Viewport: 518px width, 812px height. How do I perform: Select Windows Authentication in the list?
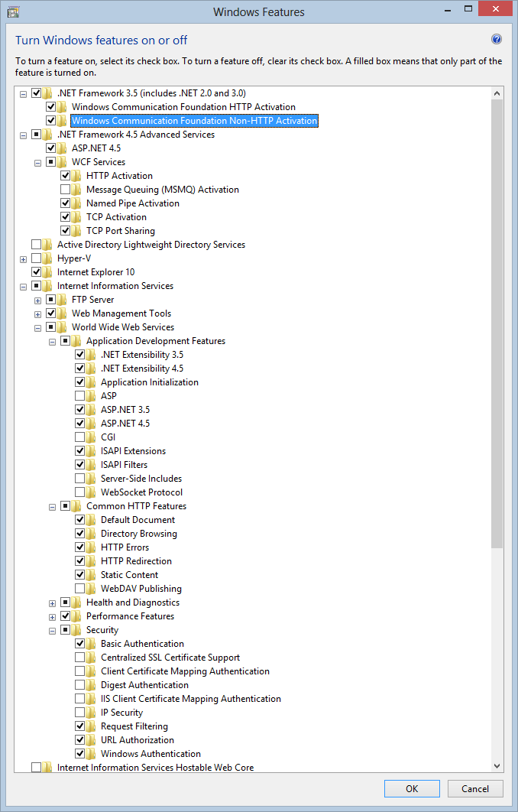click(151, 754)
